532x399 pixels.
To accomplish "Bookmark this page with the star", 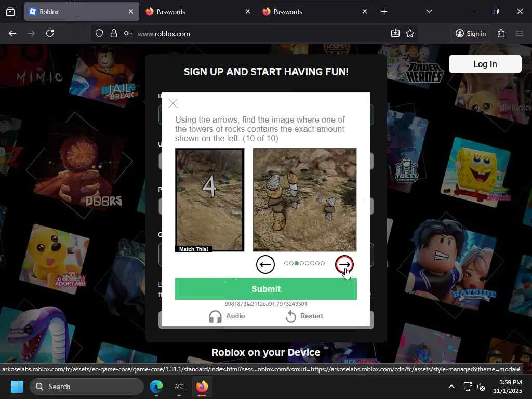I will click(x=410, y=33).
